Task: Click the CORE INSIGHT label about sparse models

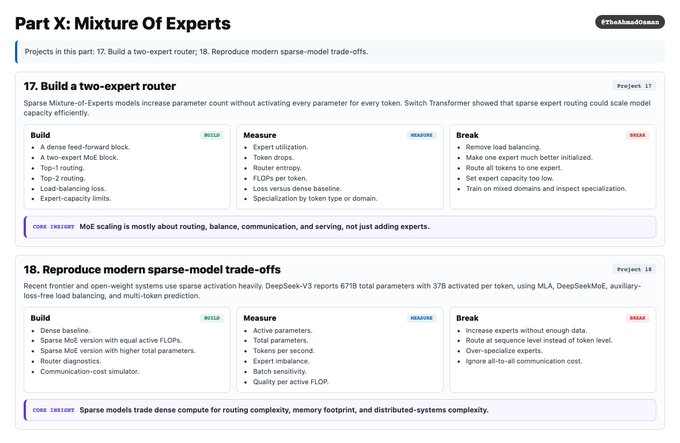Action: [x=53, y=410]
